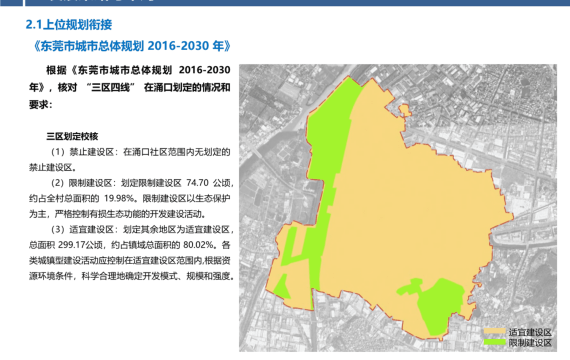Click the text line starting (2) 限制建设区
The width and height of the screenshot is (570, 360).
coord(142,183)
